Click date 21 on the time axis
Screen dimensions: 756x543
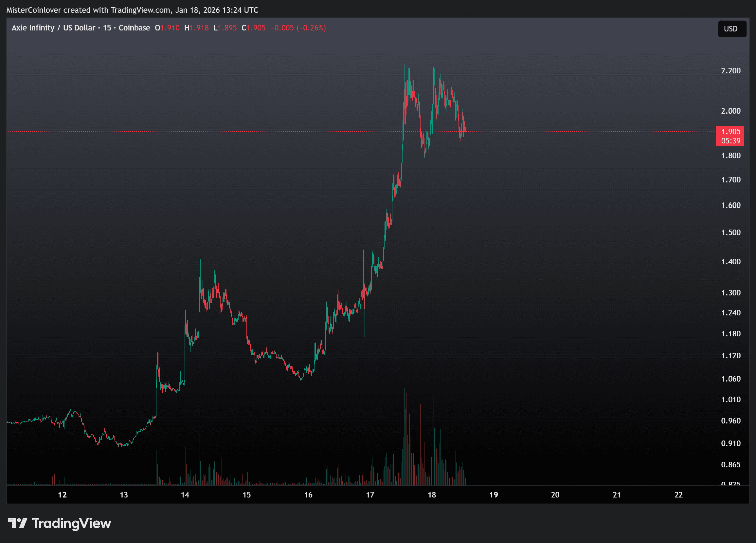[617, 495]
